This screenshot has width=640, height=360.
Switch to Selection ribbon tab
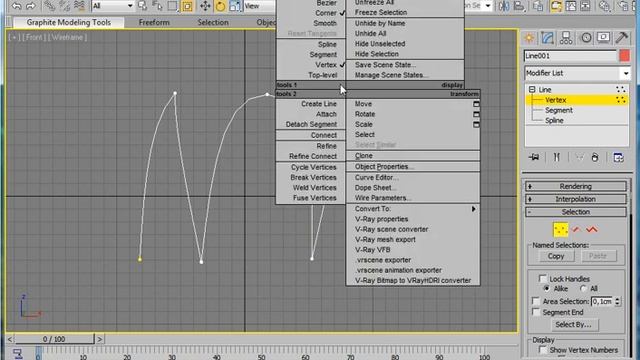(213, 22)
